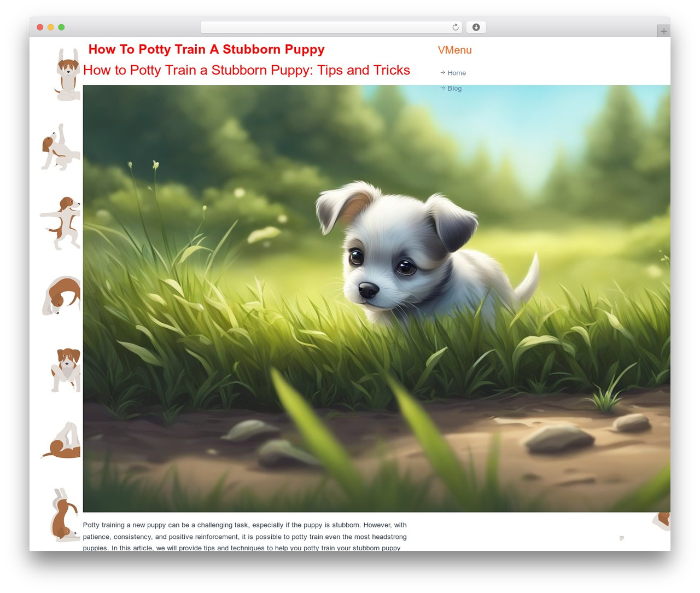Click the browser reload icon
Image resolution: width=700 pixels, height=593 pixels.
(455, 27)
